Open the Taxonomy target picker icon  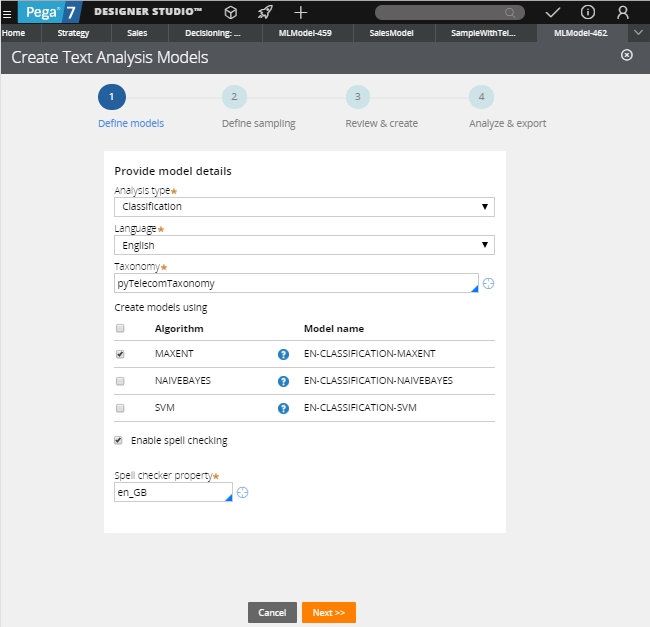tap(488, 283)
